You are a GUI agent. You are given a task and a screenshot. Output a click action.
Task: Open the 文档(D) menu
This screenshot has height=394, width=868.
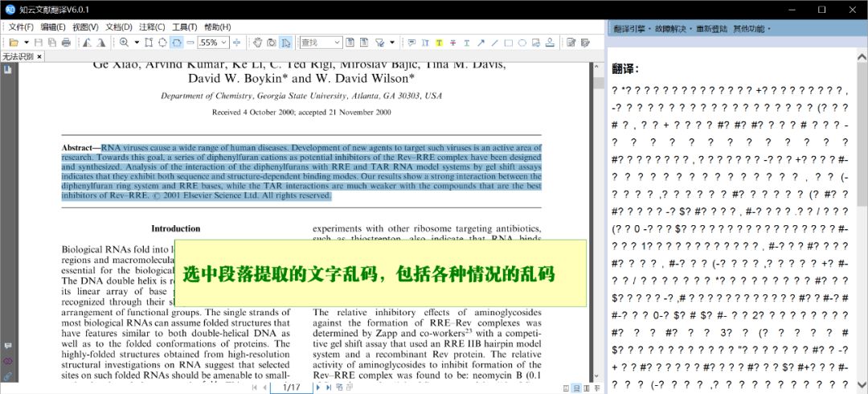pyautogui.click(x=119, y=27)
